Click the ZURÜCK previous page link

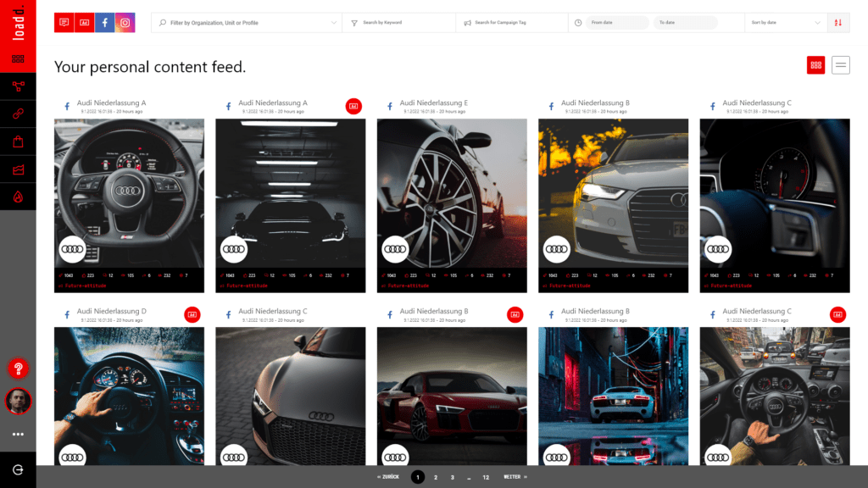point(388,477)
